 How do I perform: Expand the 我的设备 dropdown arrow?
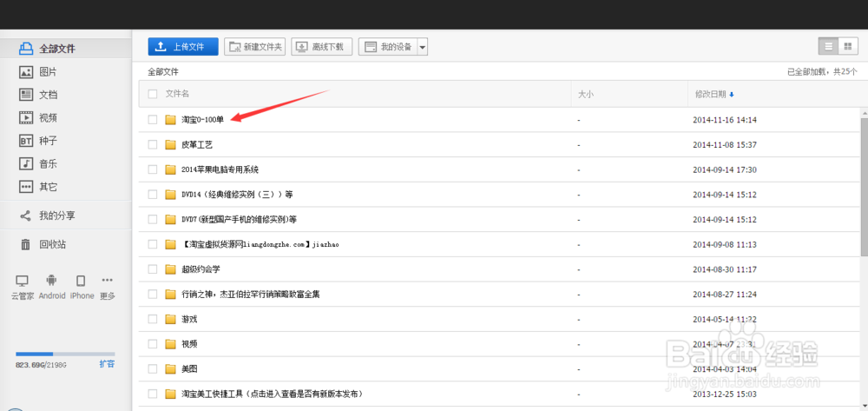[423, 48]
